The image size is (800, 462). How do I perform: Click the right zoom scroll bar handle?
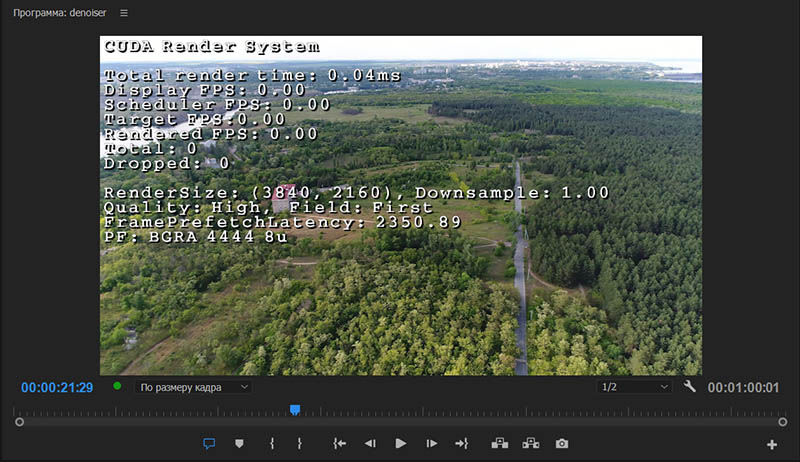tap(783, 422)
